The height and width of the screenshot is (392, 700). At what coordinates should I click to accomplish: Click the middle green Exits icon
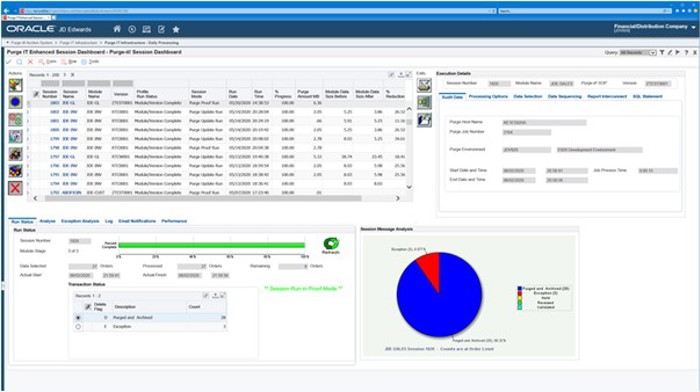(424, 102)
